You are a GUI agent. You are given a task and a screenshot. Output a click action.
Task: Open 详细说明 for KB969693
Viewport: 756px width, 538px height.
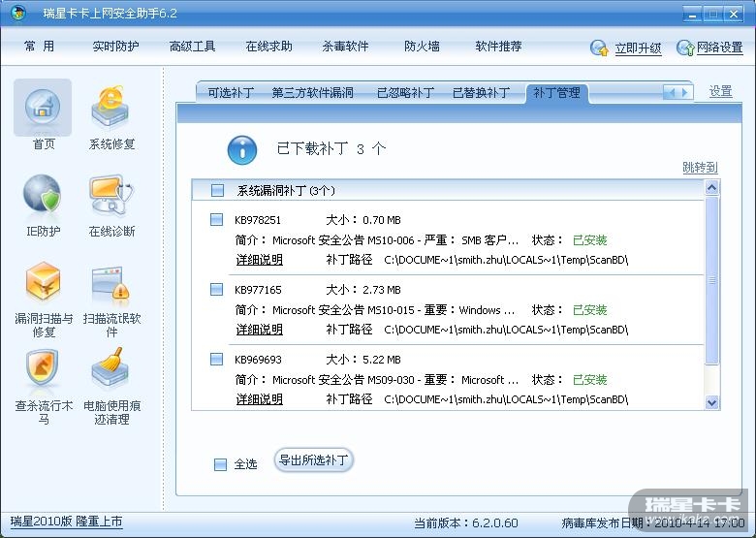point(260,399)
